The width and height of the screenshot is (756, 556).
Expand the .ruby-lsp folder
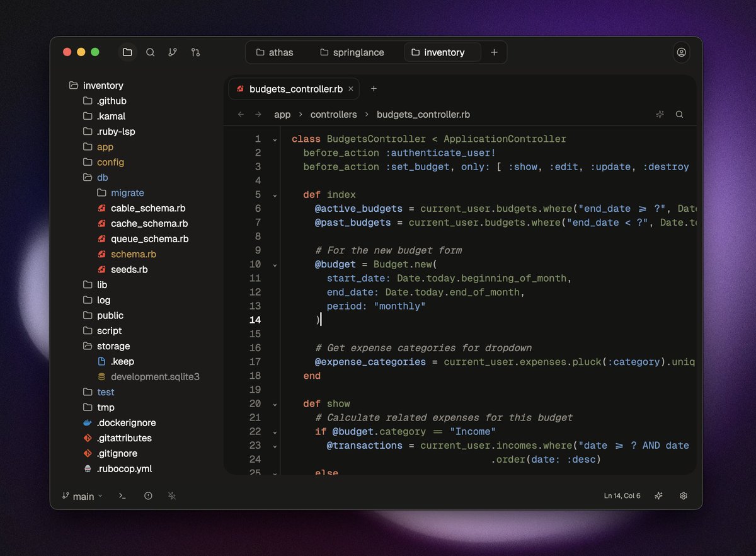109,132
